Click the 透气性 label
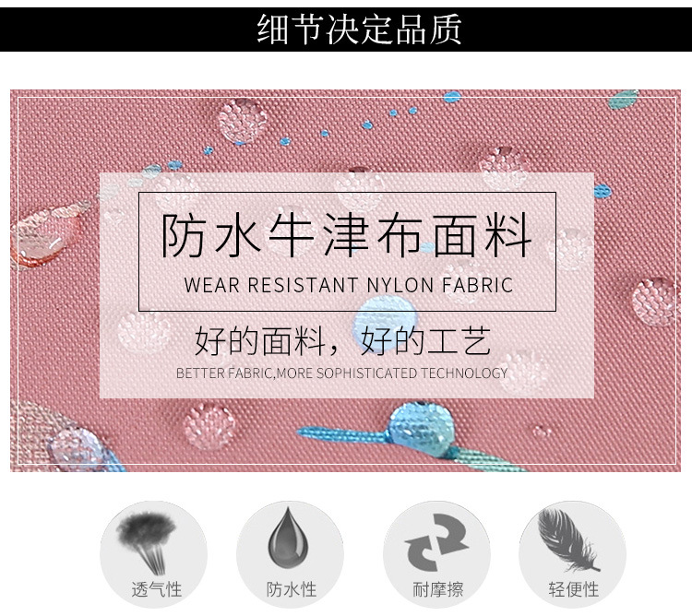Viewport: 692px width, 616px height. [x=157, y=589]
